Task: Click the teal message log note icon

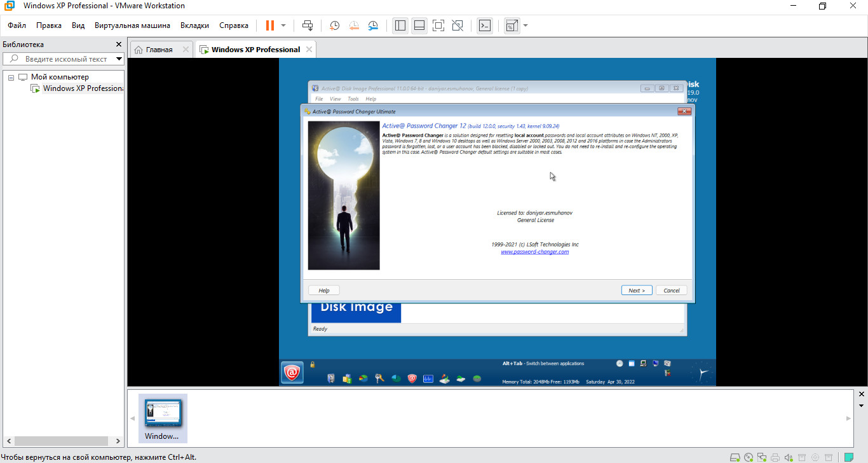Action: 848,457
